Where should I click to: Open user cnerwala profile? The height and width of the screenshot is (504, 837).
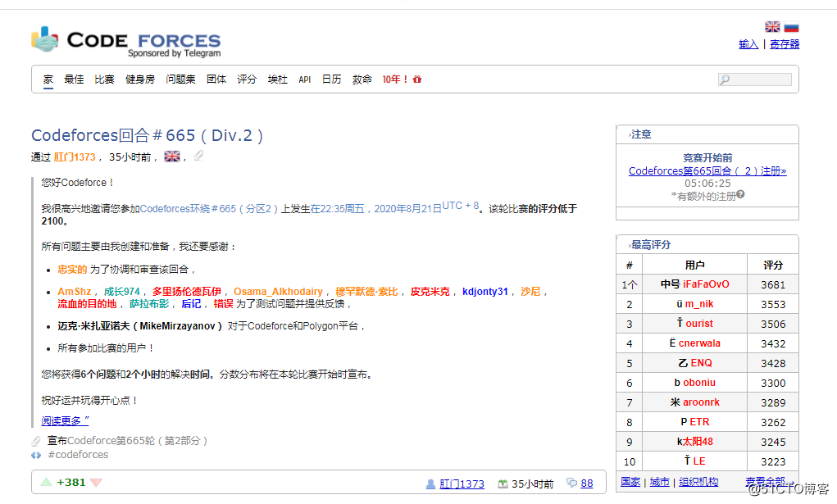(699, 343)
